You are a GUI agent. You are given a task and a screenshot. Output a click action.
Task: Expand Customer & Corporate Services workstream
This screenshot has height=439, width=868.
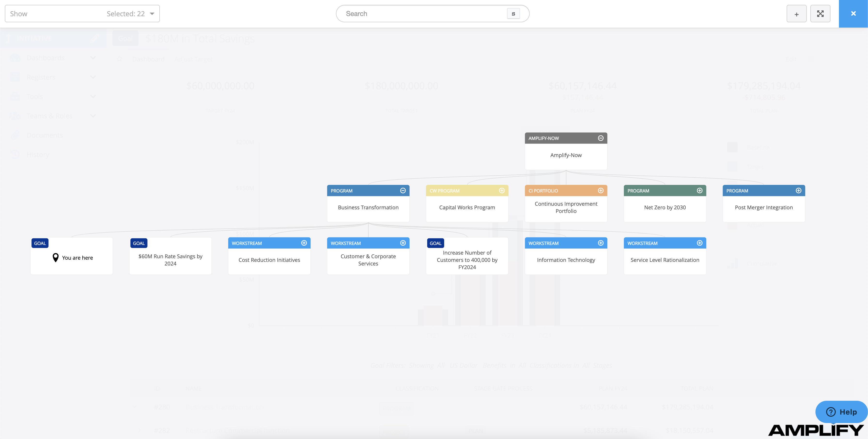[403, 243]
